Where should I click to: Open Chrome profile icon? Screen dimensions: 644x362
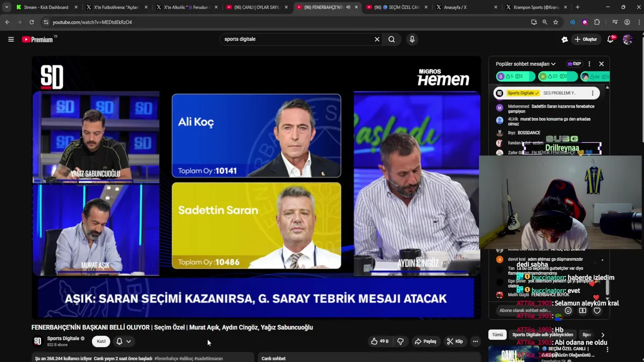click(x=627, y=22)
